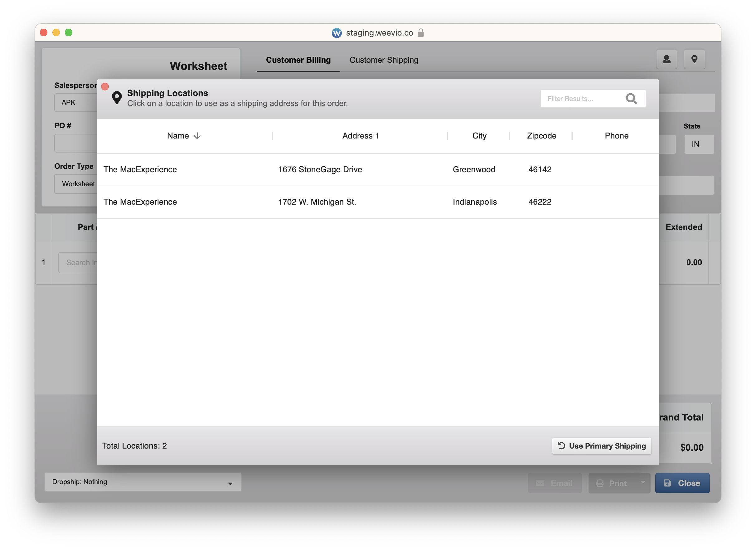Choose the 1702 W. Michigan St. location
Viewport: 756px width, 549px height.
[317, 202]
